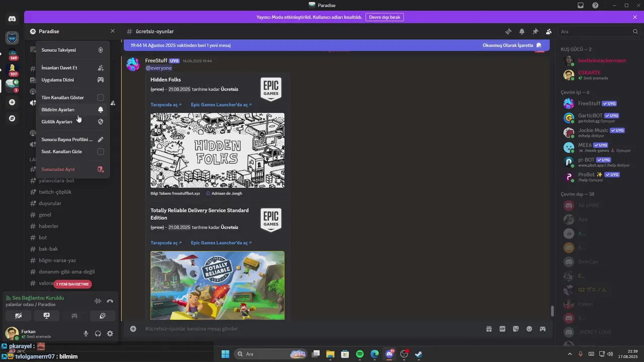The image size is (644, 362).
Task: Click Epic Games logo beside Hidden Folks
Action: click(271, 89)
